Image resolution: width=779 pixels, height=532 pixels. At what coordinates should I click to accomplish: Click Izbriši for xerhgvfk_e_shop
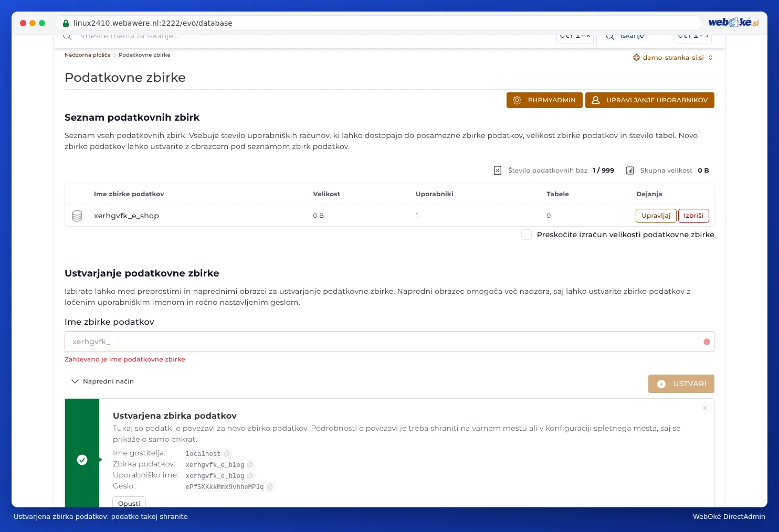tap(693, 216)
